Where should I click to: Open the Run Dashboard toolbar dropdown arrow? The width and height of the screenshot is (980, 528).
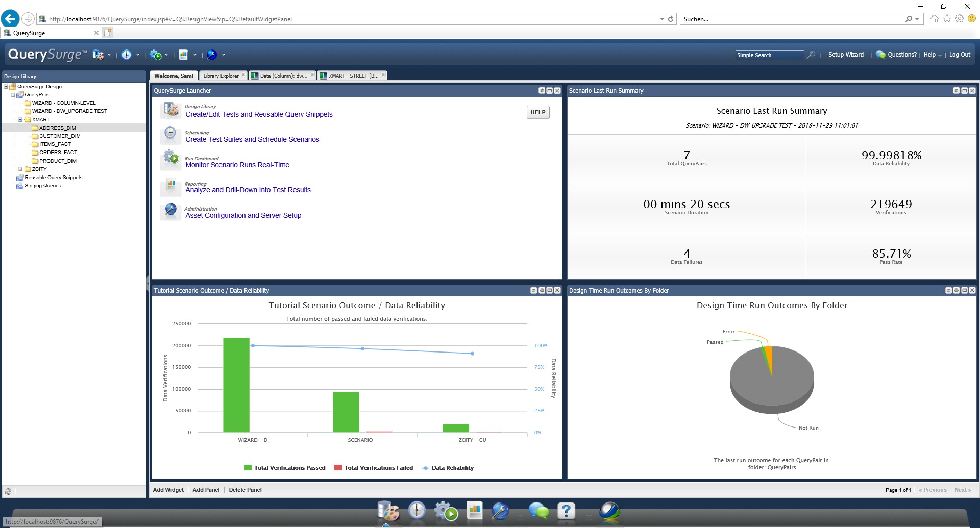pyautogui.click(x=166, y=55)
